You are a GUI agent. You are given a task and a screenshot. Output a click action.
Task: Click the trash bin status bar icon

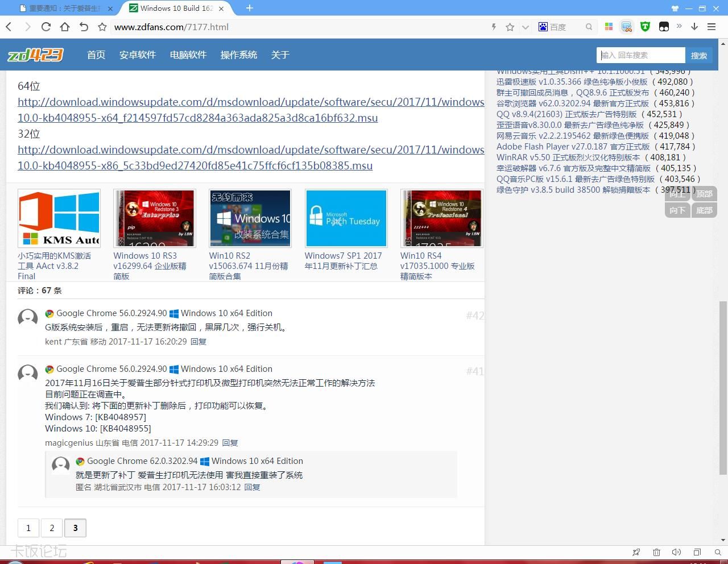656,552
